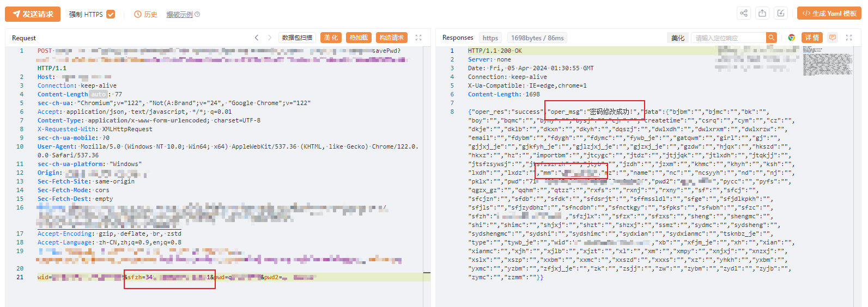Click the orange search icon in Responses
Image resolution: width=868 pixels, height=307 pixels.
tap(771, 38)
